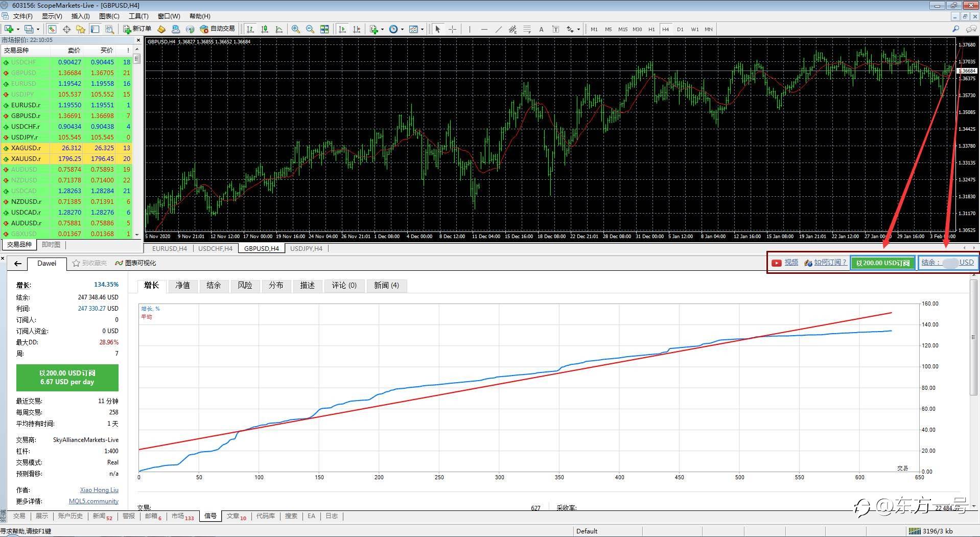Open the 视频 video link
Image resolution: width=980 pixels, height=537 pixels.
(x=791, y=263)
